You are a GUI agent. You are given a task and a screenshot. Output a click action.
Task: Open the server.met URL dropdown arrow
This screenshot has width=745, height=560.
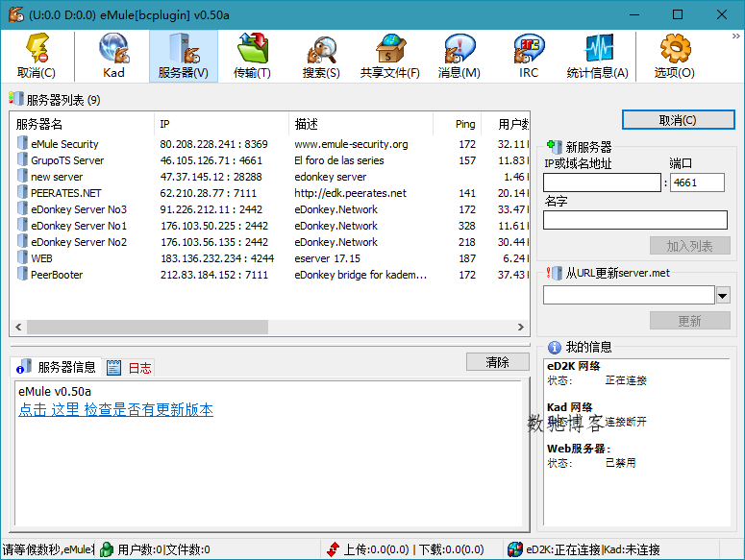click(x=723, y=296)
